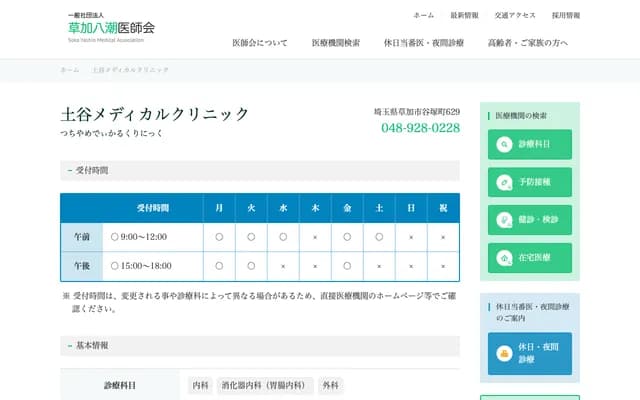Click phone number 048-928-0228
This screenshot has width=640, height=400.
coord(420,128)
